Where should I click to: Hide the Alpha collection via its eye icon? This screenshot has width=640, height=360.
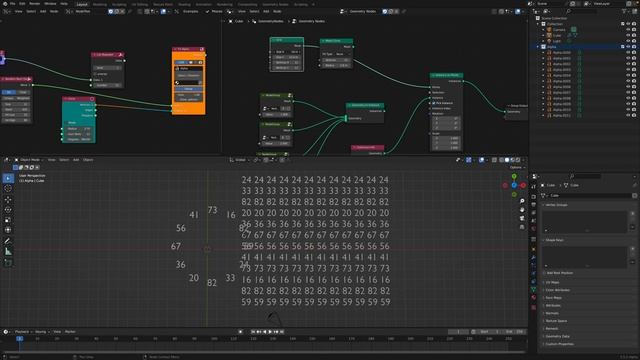628,47
